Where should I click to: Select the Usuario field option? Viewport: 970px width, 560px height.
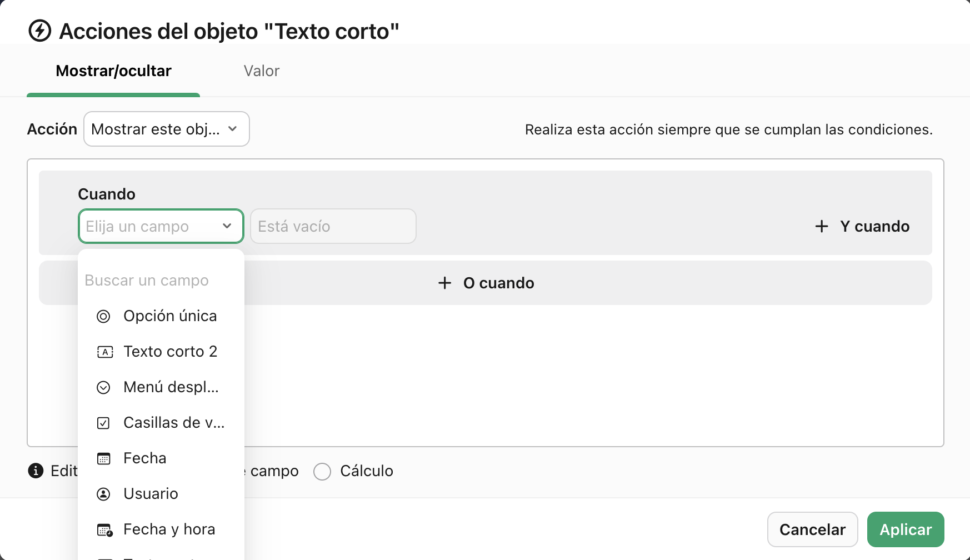[x=151, y=494]
